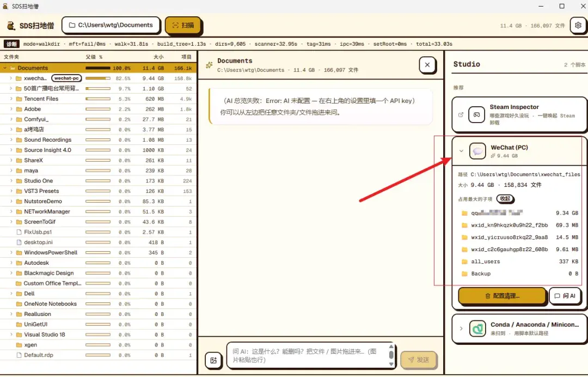Image resolution: width=588 pixels, height=377 pixels.
Task: Expand the xwecha.. folder
Action: click(11, 78)
